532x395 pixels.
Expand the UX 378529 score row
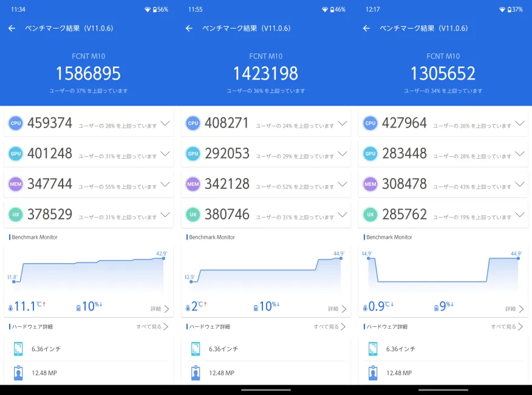[x=165, y=215]
